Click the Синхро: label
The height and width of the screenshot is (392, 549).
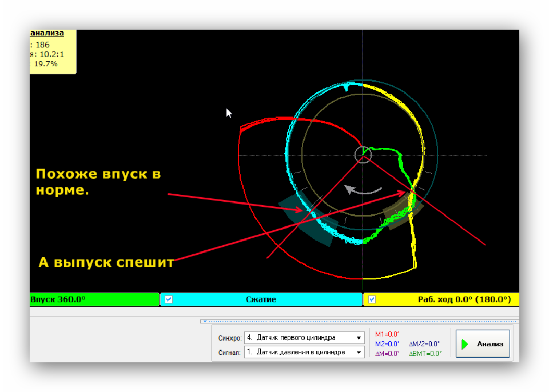tap(230, 338)
